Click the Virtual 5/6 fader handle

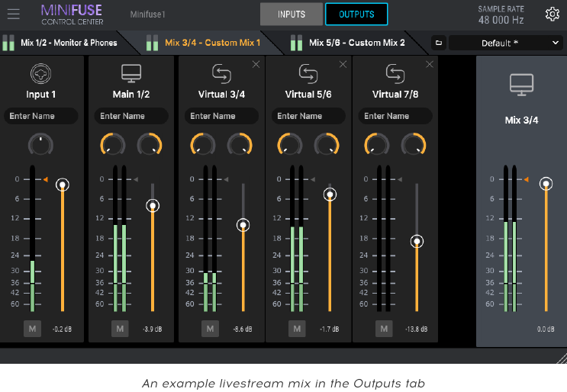point(330,194)
